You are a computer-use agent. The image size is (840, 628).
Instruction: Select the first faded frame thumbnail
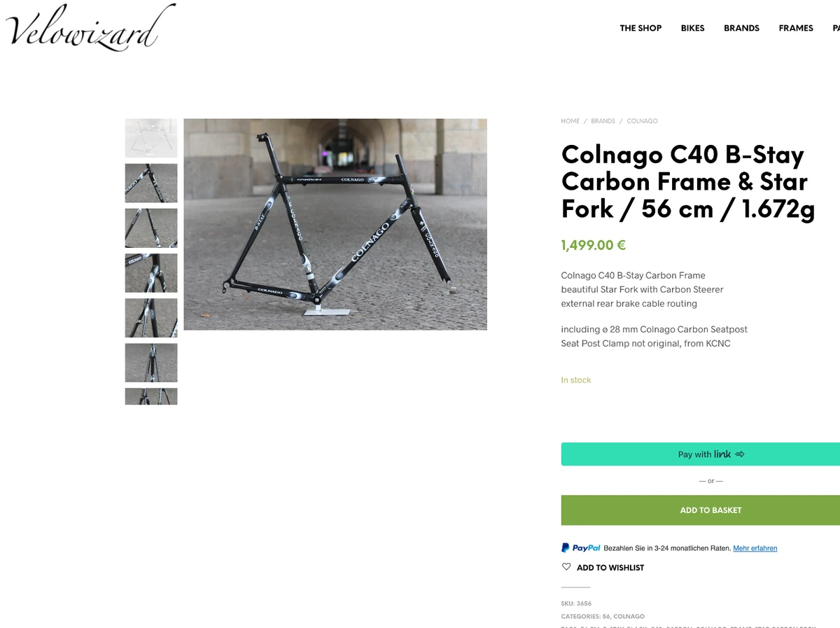tap(151, 138)
